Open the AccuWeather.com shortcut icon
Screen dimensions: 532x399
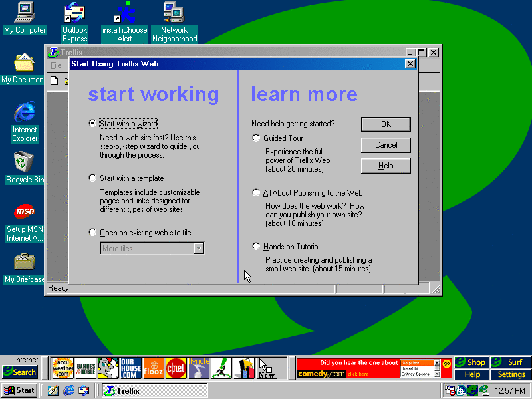63,368
